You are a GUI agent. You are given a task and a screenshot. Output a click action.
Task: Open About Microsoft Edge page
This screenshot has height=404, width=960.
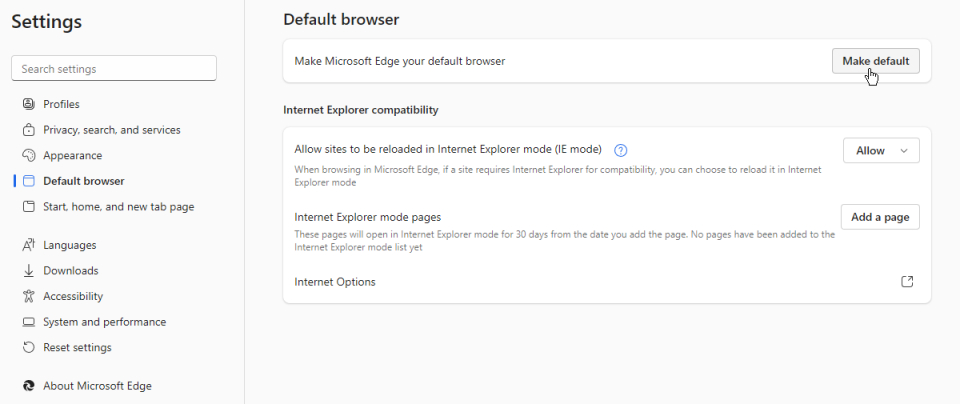(x=97, y=386)
